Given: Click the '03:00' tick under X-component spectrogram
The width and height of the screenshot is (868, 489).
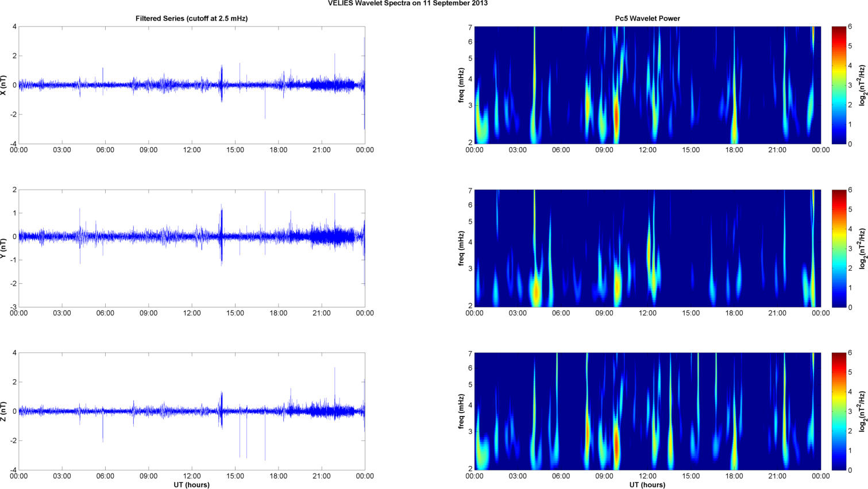Looking at the screenshot, I should pyautogui.click(x=518, y=150).
